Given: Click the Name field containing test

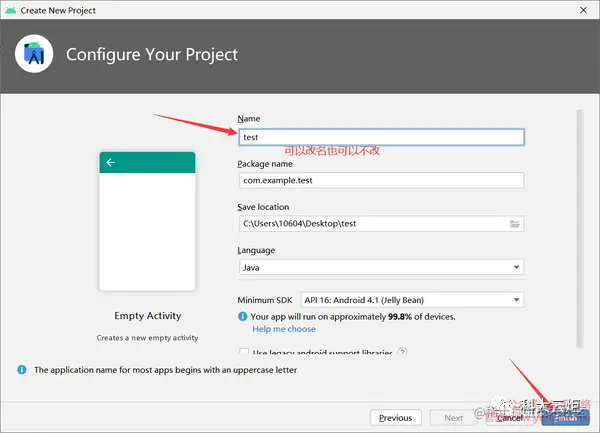Looking at the screenshot, I should (x=381, y=137).
